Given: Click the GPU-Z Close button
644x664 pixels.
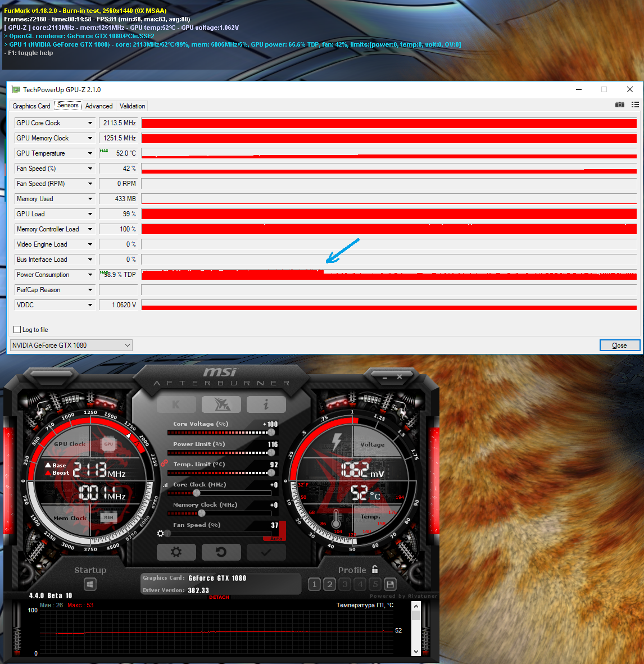Looking at the screenshot, I should (x=619, y=345).
